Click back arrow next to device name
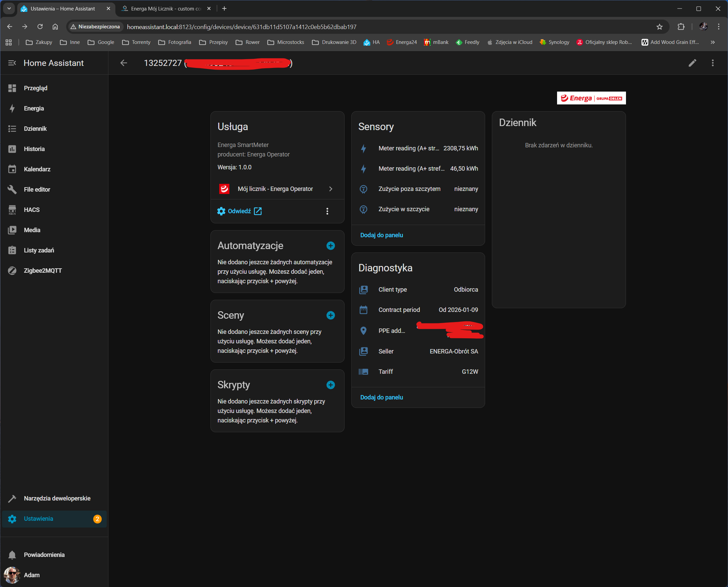The width and height of the screenshot is (728, 587). (124, 63)
